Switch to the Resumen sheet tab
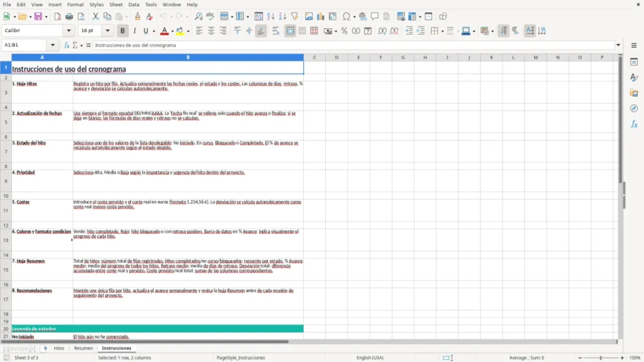644x362 pixels. point(84,348)
